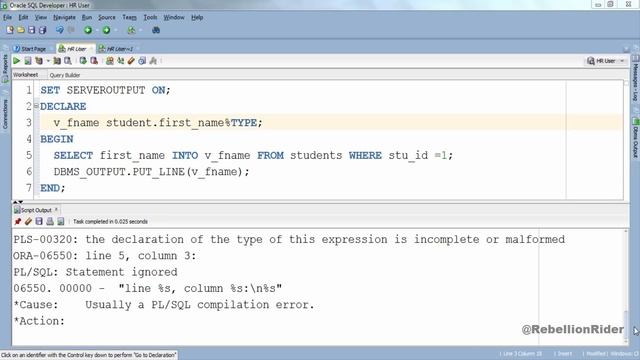Click the green Forward navigation arrow
This screenshot has height=360, width=640.
pyautogui.click(x=106, y=30)
